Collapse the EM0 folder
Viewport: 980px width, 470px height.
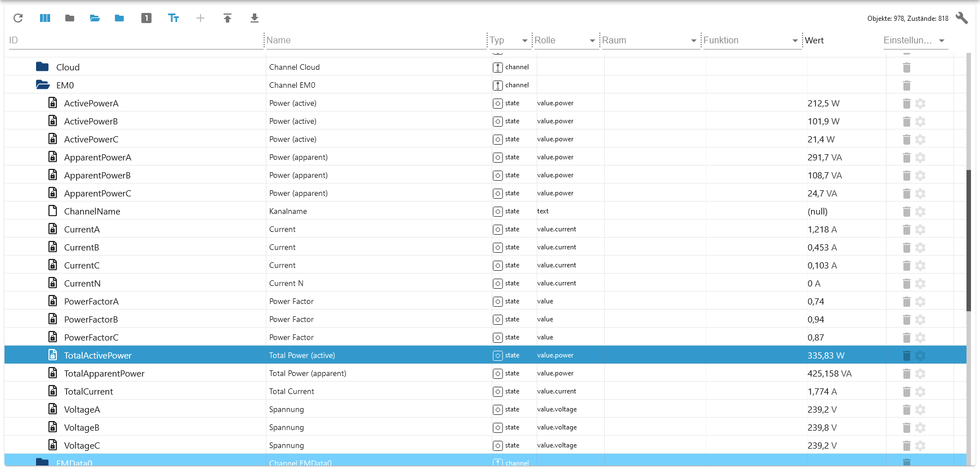coord(43,85)
